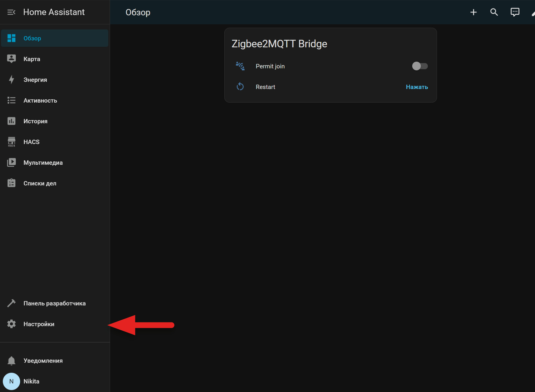Click the Restart circular arrow icon
The image size is (535, 392).
click(x=240, y=87)
